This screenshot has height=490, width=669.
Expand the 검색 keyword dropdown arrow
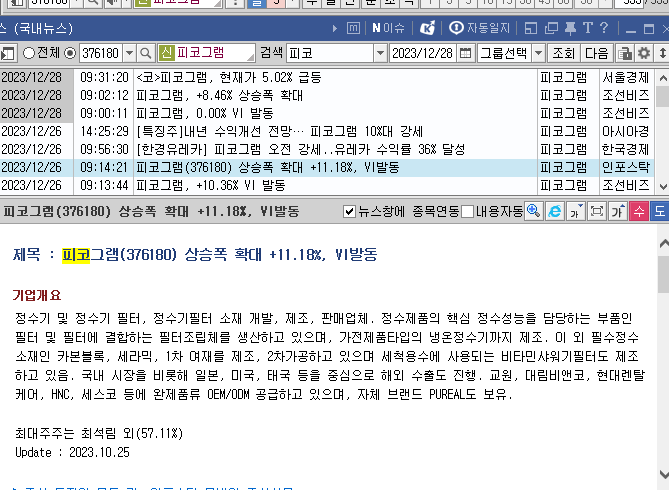coord(380,53)
